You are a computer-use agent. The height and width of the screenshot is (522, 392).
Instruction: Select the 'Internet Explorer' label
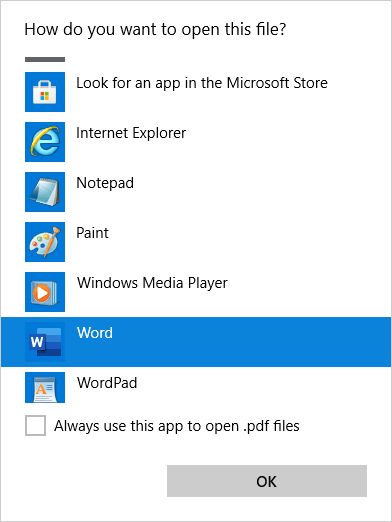click(x=131, y=133)
